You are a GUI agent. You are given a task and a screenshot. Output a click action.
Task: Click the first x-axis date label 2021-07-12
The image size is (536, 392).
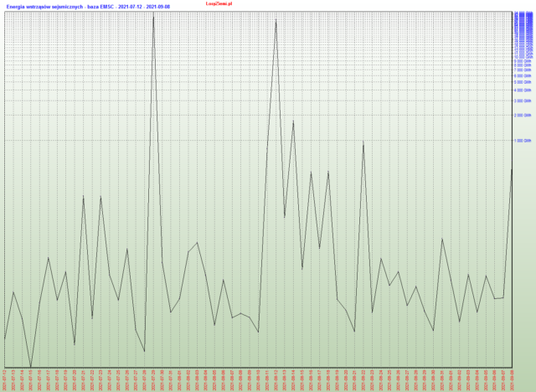tap(5, 379)
